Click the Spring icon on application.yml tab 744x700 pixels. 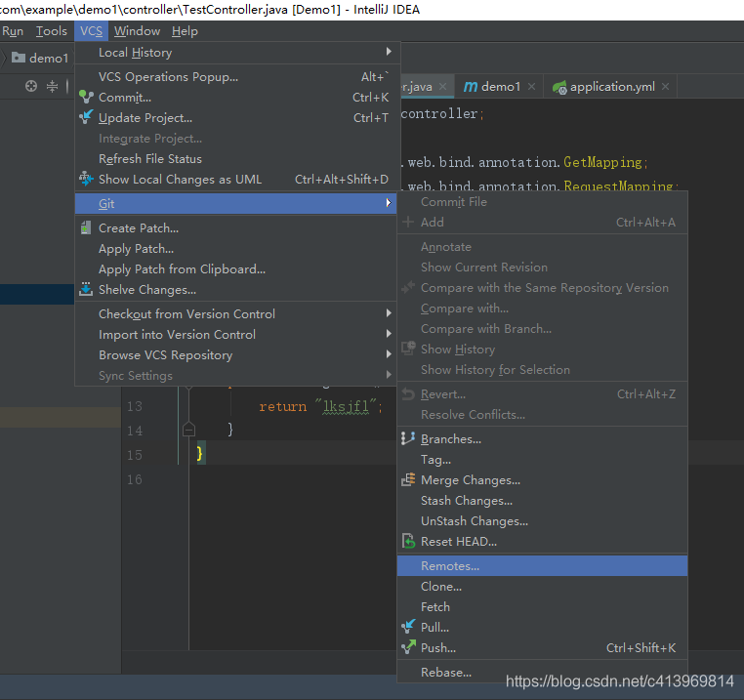point(559,87)
